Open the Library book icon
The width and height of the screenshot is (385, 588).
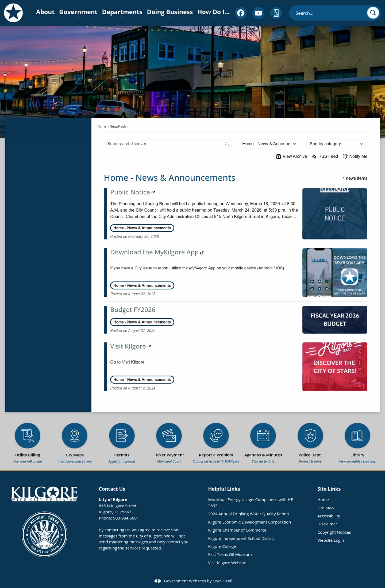point(357,436)
